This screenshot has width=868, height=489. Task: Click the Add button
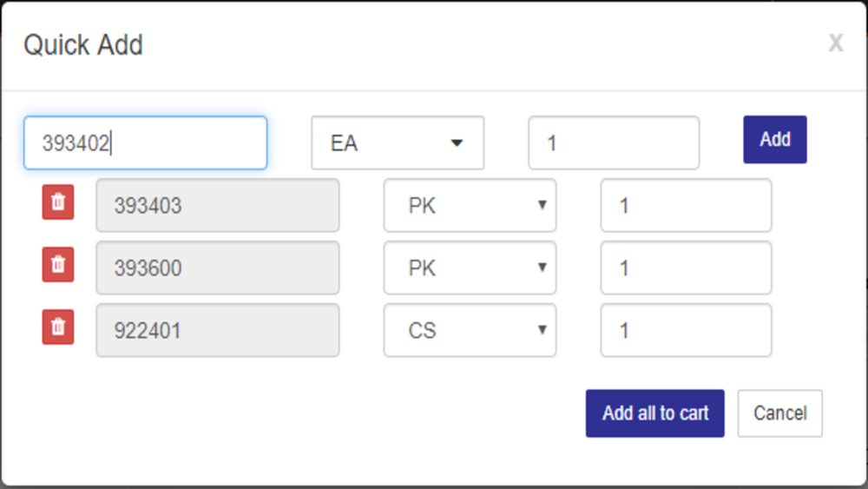775,140
